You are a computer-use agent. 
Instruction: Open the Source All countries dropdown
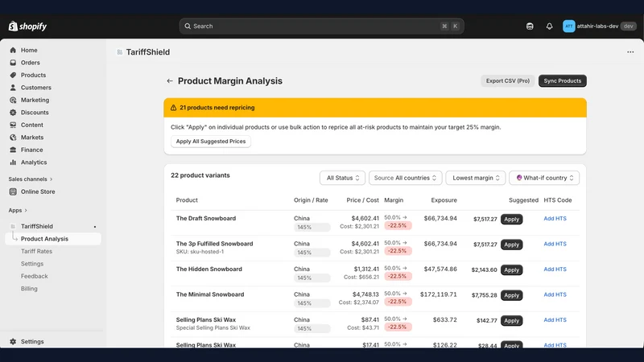[406, 178]
